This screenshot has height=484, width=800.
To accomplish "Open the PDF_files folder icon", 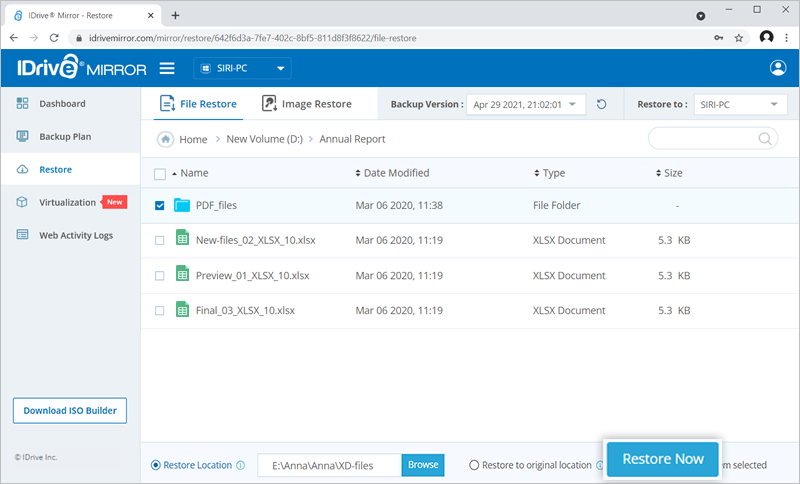I will (182, 205).
